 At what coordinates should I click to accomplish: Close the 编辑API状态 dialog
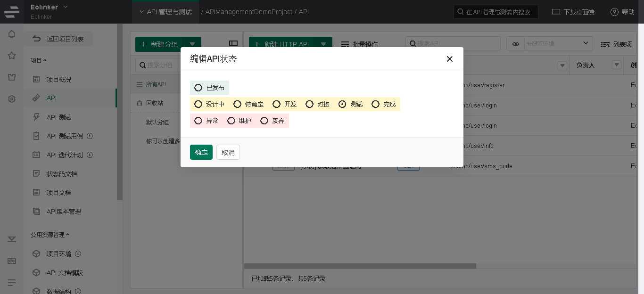449,59
